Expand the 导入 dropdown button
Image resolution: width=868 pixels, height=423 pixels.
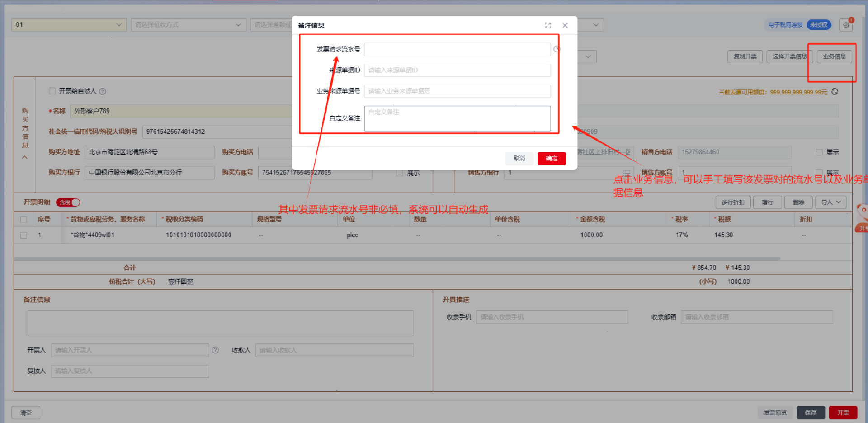830,202
